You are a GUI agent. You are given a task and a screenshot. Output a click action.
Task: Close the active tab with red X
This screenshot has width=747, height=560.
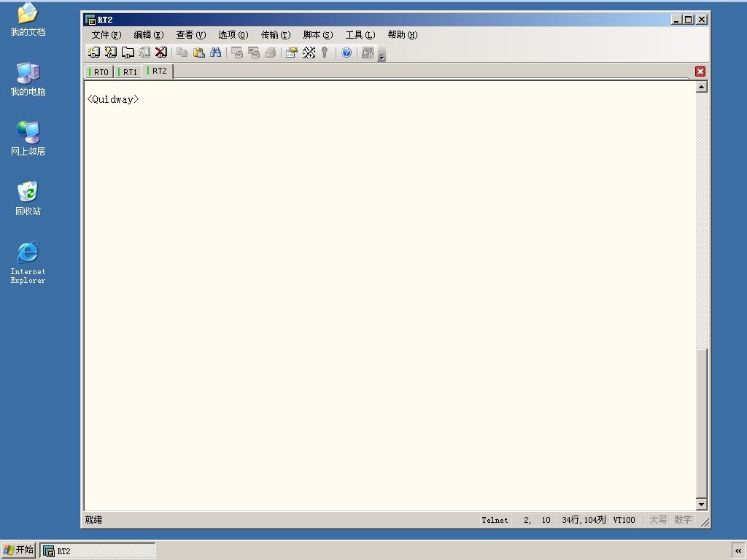point(700,71)
